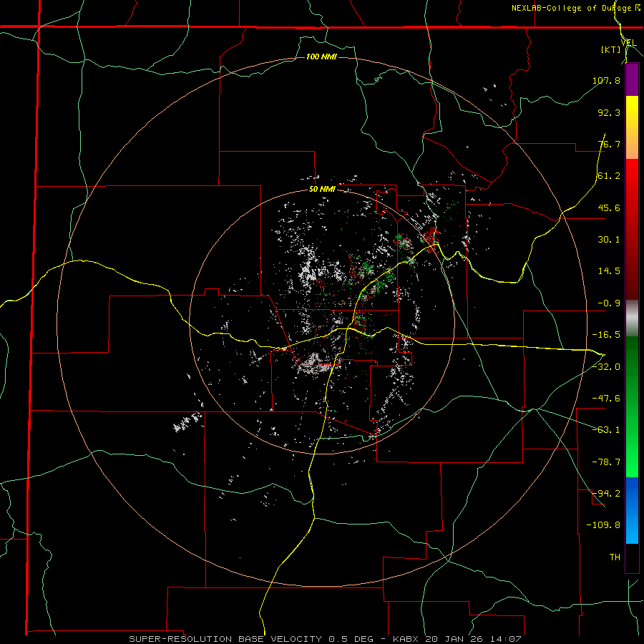Image resolution: width=644 pixels, height=644 pixels.
Task: Click the Super-Resolution Base Velocity caption
Action: [x=325, y=639]
